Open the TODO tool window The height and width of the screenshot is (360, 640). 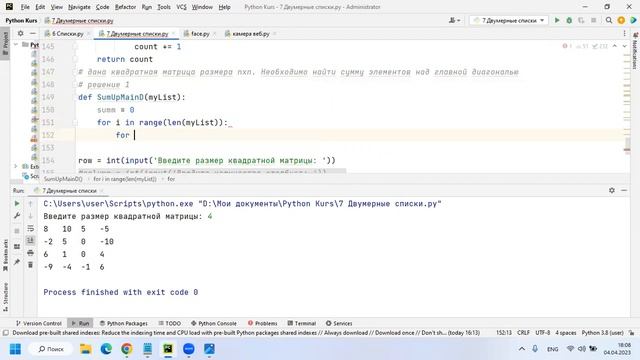[169, 323]
